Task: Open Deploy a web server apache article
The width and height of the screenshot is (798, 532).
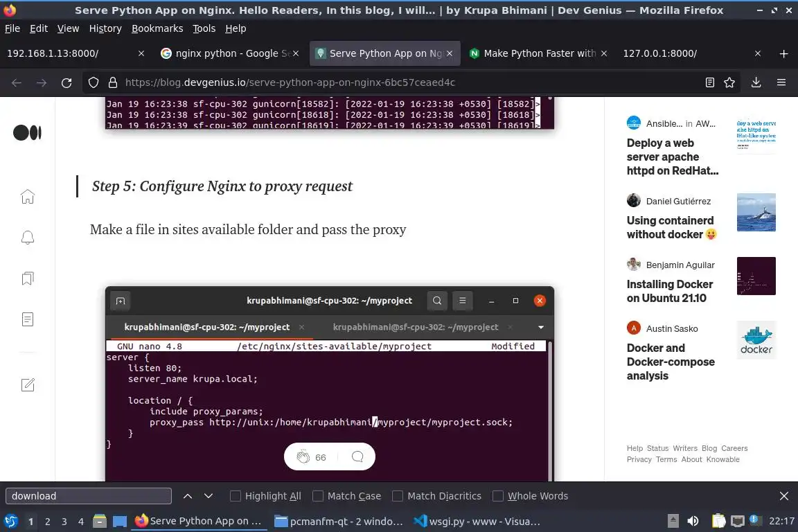Action: (x=673, y=157)
